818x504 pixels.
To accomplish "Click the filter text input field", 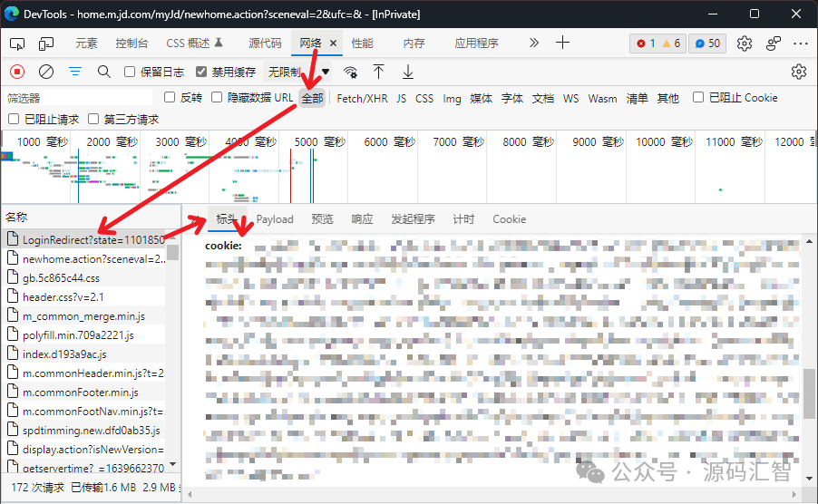I will coord(78,98).
